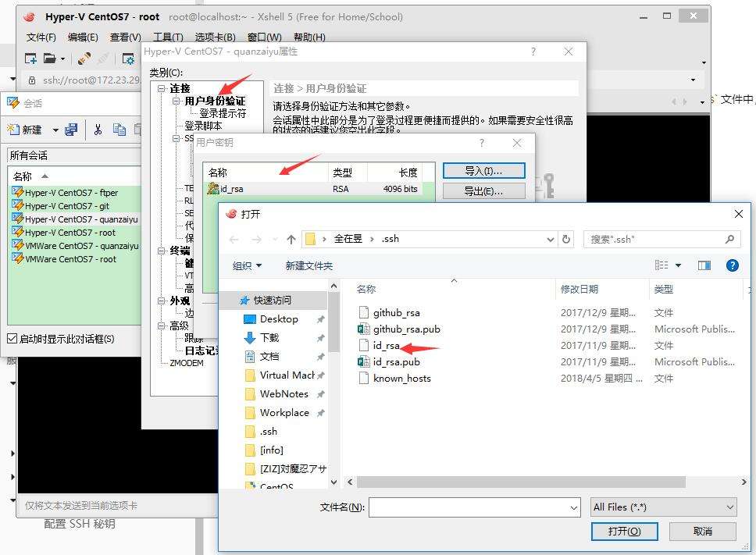Open the 组织 dropdown menu

coord(246,265)
